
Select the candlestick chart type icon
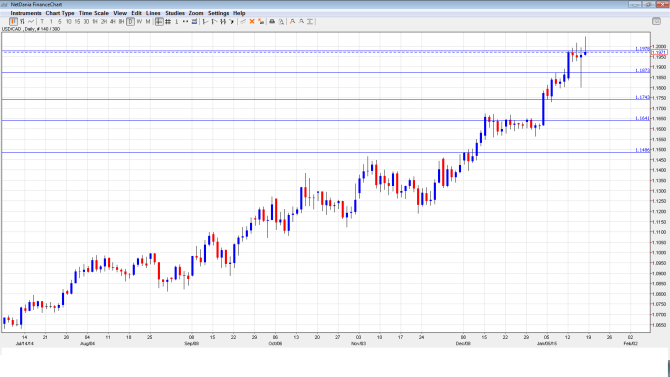coord(13,21)
